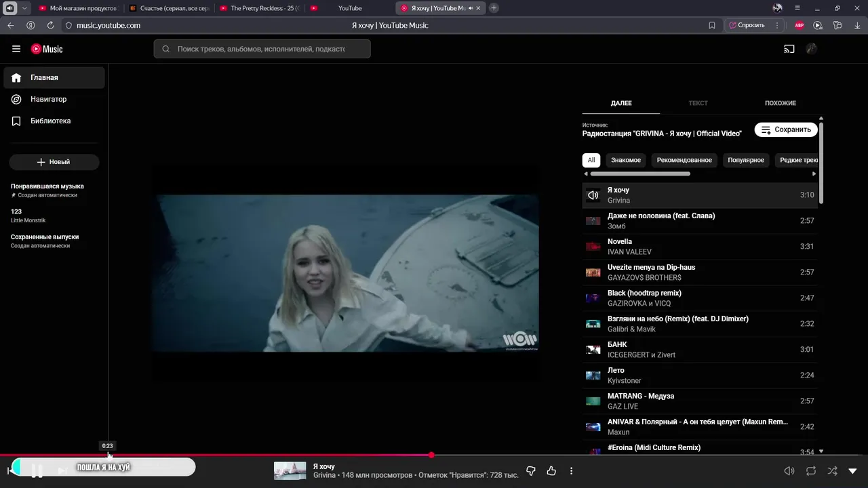The height and width of the screenshot is (488, 868).
Task: Click the album thumbnail in player bar
Action: point(290,470)
